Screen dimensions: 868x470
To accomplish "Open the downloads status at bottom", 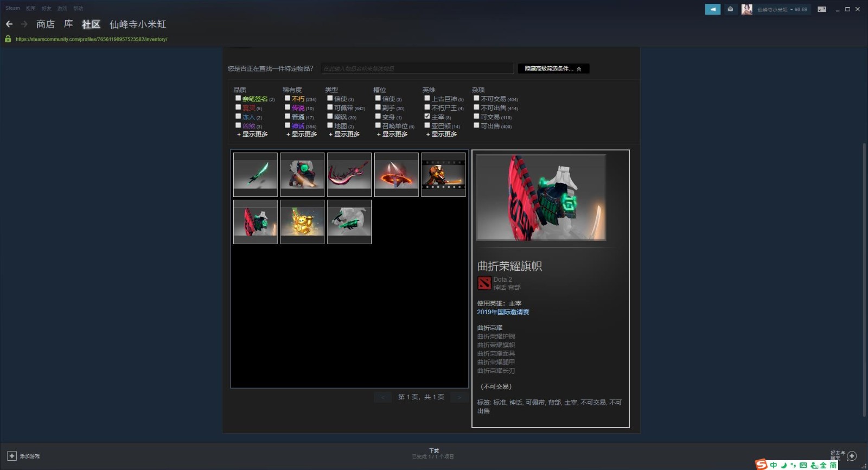I will tap(433, 454).
